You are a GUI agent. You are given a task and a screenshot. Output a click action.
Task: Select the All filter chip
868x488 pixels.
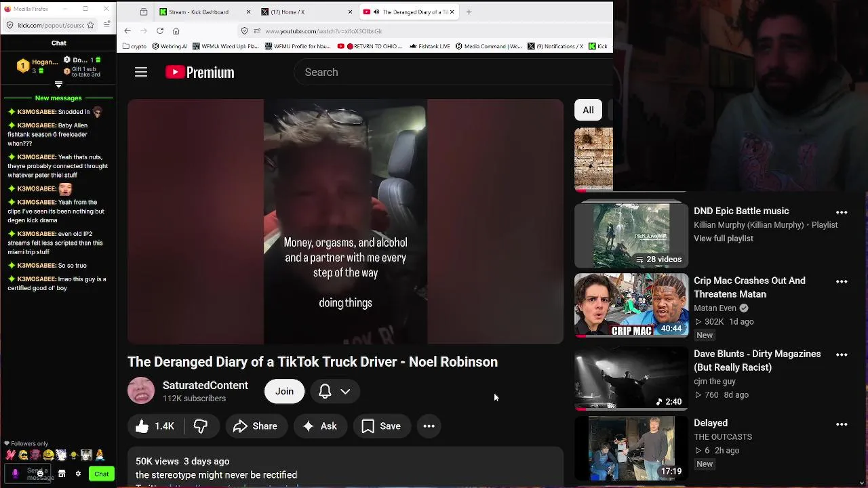[x=588, y=110]
